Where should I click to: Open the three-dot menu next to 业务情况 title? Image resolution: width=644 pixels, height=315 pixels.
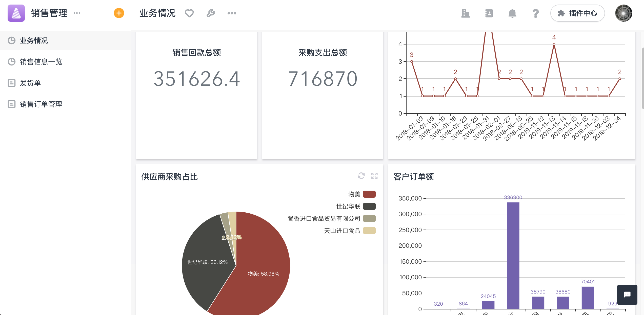click(x=232, y=13)
